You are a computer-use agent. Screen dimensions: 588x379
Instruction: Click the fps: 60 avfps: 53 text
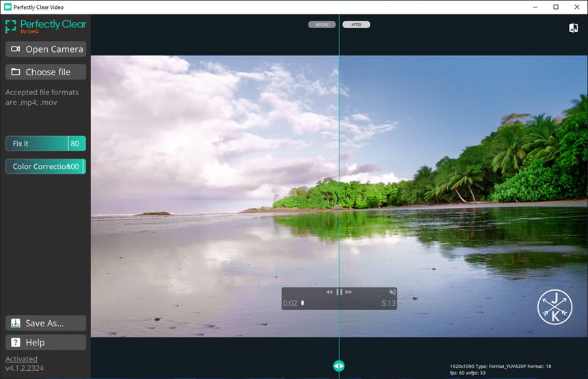[x=468, y=373]
